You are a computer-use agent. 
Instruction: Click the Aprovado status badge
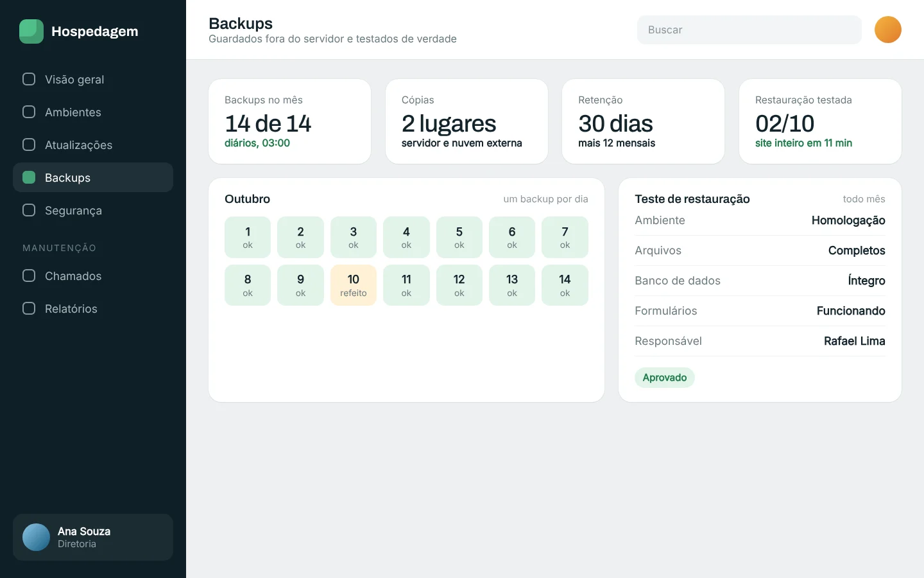(x=665, y=378)
